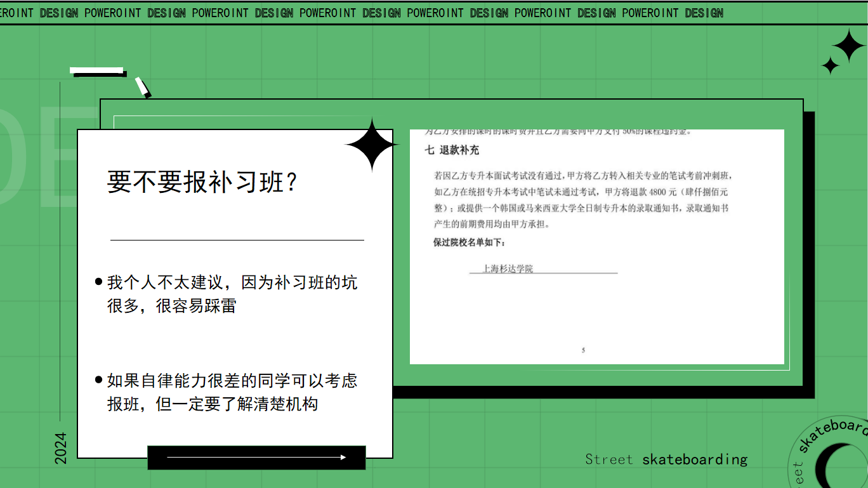Click the Street skateboarding text
868x488 pixels.
[x=666, y=459]
